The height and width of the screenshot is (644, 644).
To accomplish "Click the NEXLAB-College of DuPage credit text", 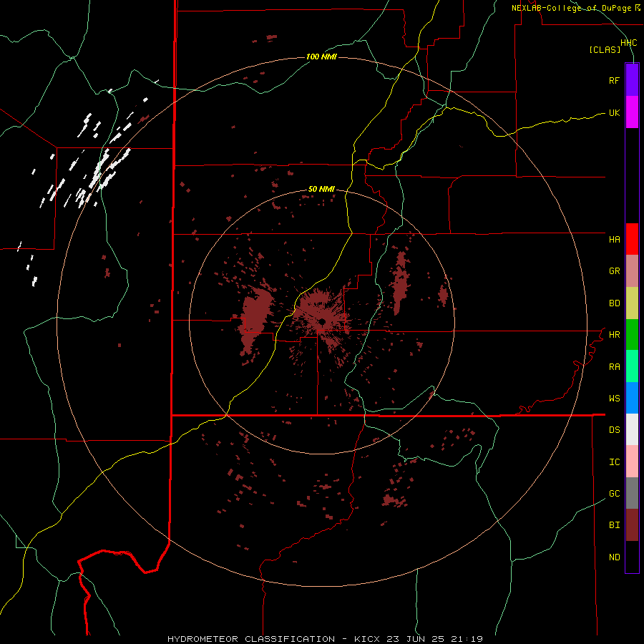I will point(572,8).
